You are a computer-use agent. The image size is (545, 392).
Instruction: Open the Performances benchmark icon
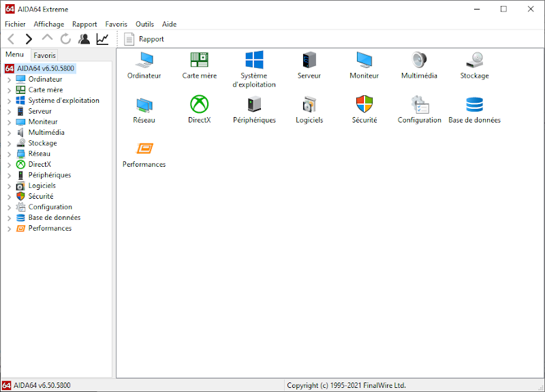pos(144,148)
